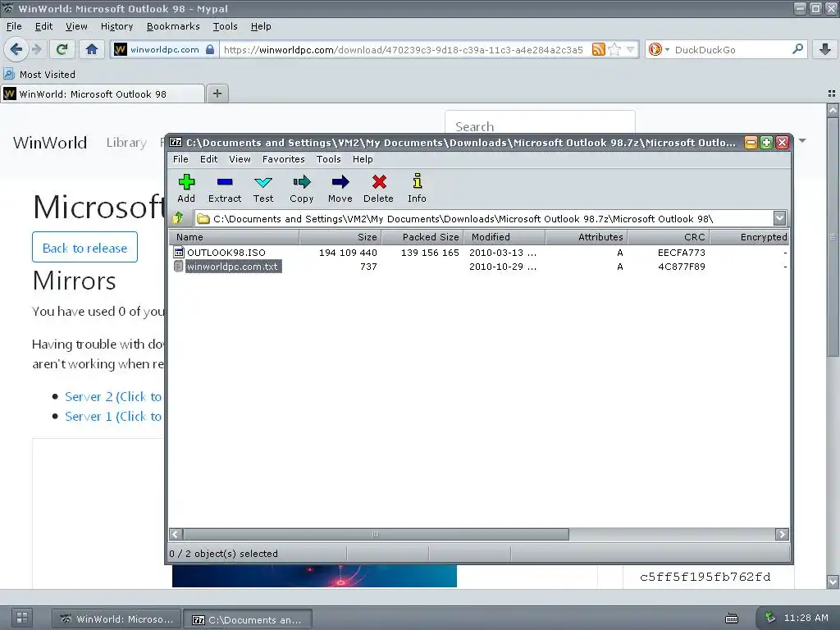This screenshot has width=840, height=630.
Task: Open the Most Visited bookmarks folder
Action: 40,75
